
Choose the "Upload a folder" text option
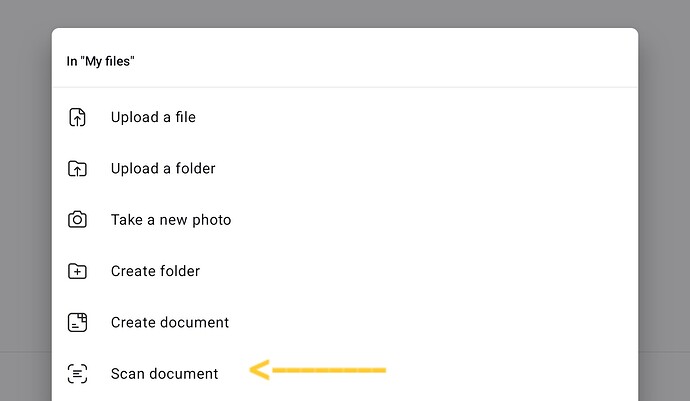(x=163, y=168)
